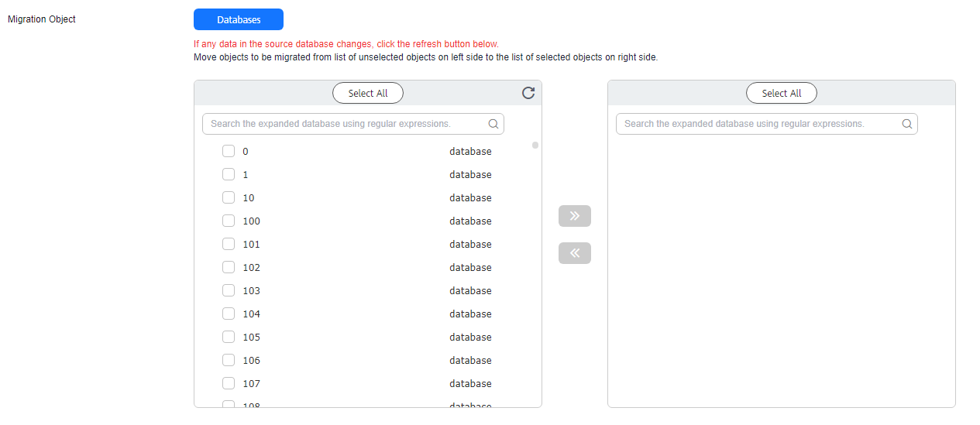Image resolution: width=980 pixels, height=425 pixels.
Task: Click the name label of database 101
Action: 252,245
